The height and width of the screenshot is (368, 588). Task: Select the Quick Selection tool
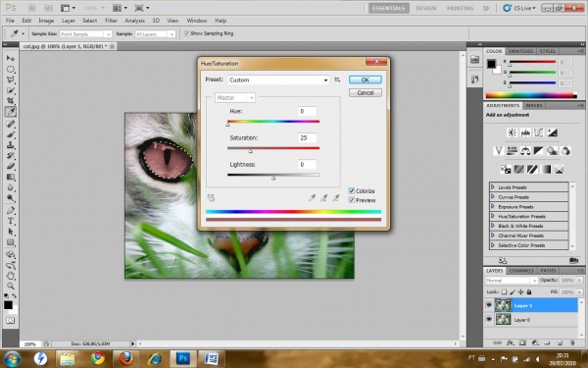pyautogui.click(x=11, y=90)
